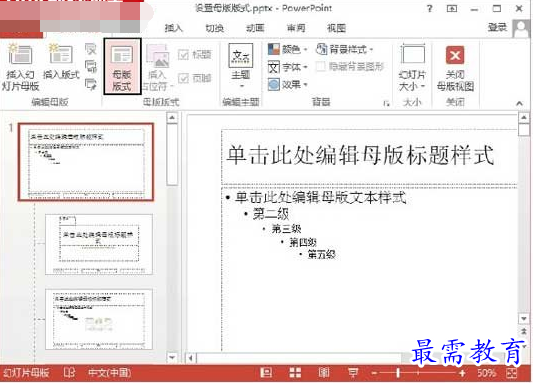Switch to Reading view icon
This screenshot has height=383, width=533.
[x=324, y=373]
